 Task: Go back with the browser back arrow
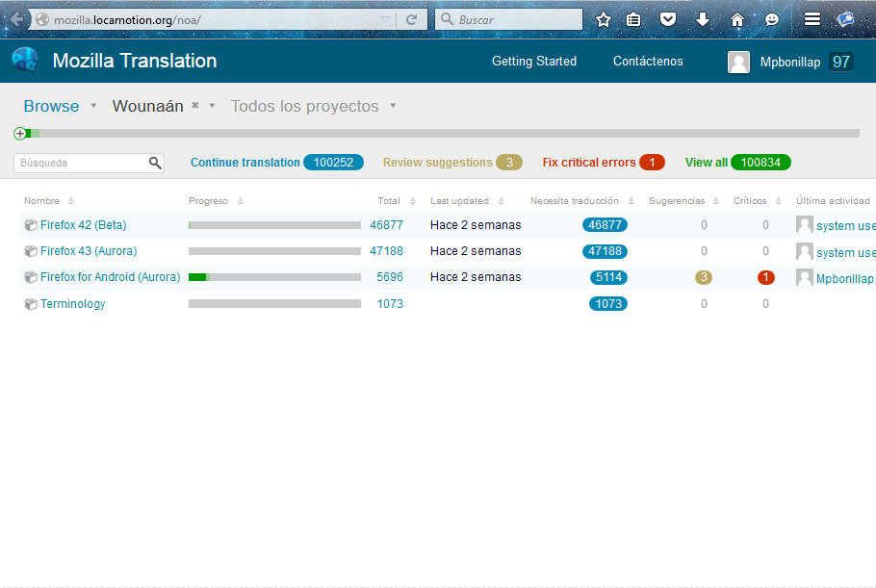(16, 19)
